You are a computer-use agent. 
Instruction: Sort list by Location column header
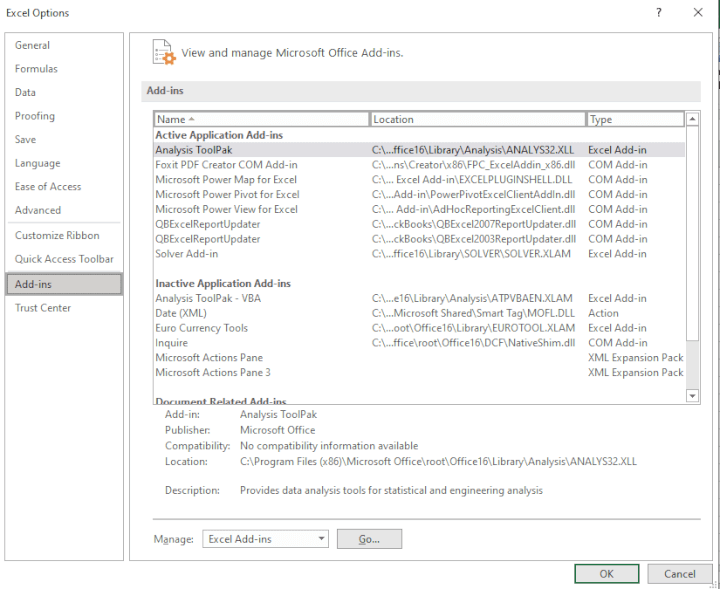coord(477,119)
